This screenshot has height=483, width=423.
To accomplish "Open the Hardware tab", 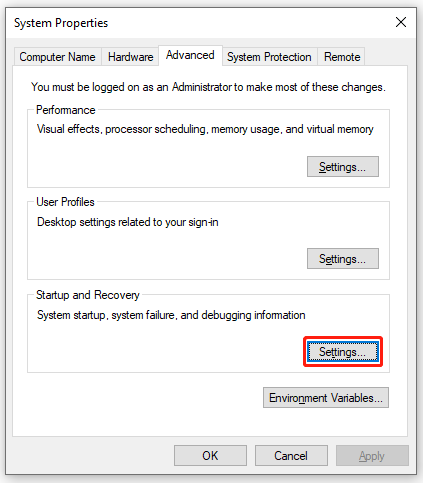I will point(130,57).
